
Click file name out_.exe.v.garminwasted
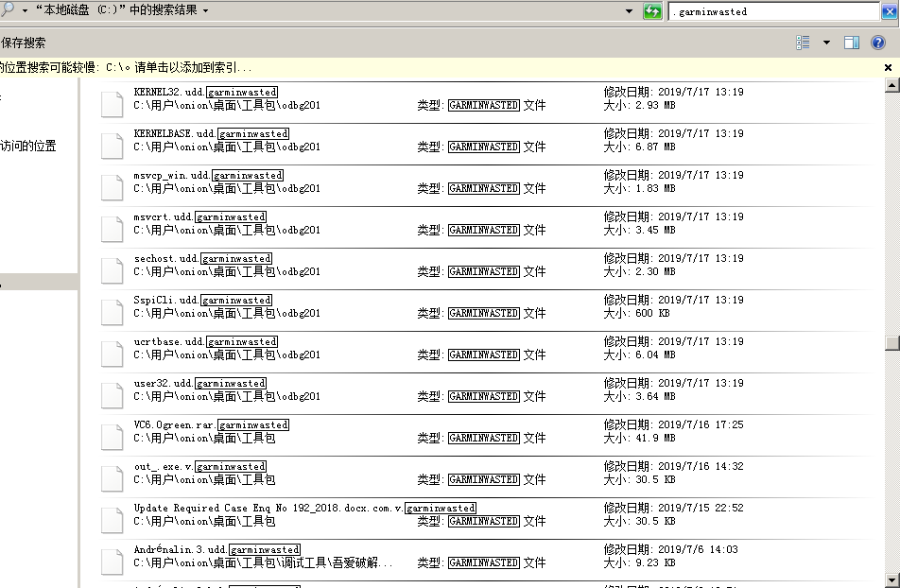pos(199,467)
